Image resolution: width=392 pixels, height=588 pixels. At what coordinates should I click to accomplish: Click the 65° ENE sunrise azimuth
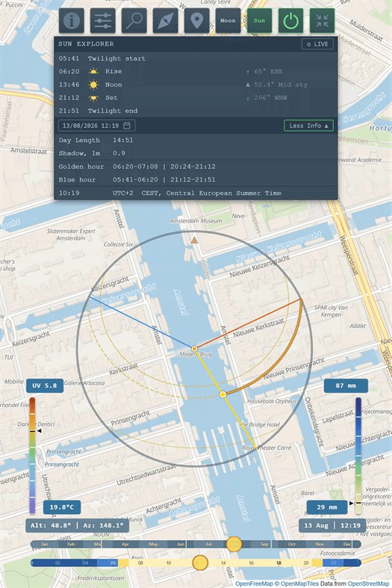click(268, 72)
